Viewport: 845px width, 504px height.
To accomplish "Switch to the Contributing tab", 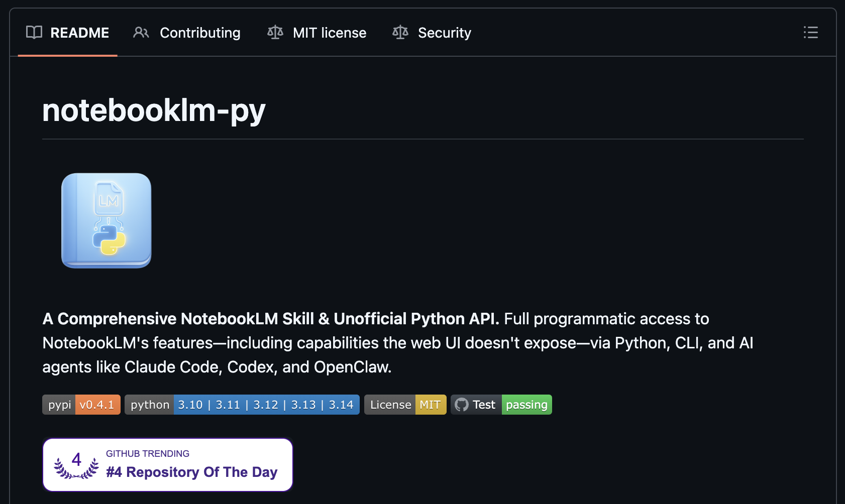I will pyautogui.click(x=187, y=33).
